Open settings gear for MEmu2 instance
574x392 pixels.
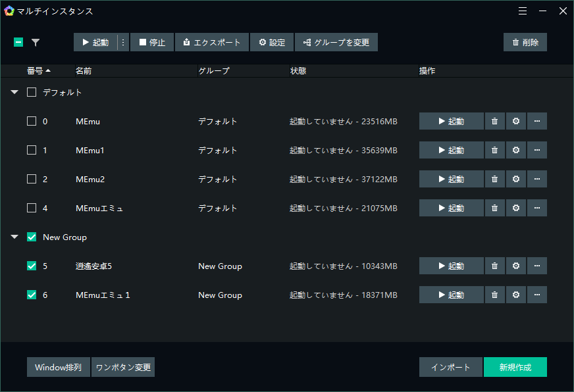pyautogui.click(x=515, y=179)
